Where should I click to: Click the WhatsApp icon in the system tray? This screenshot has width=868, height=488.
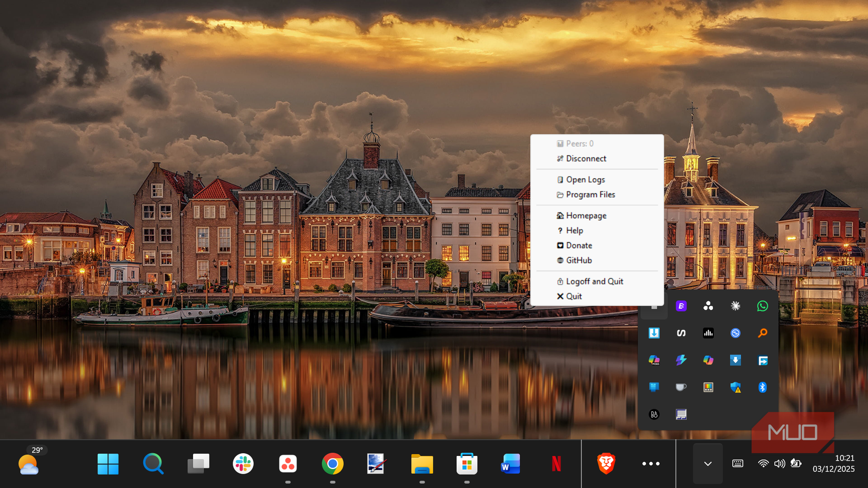tap(762, 306)
